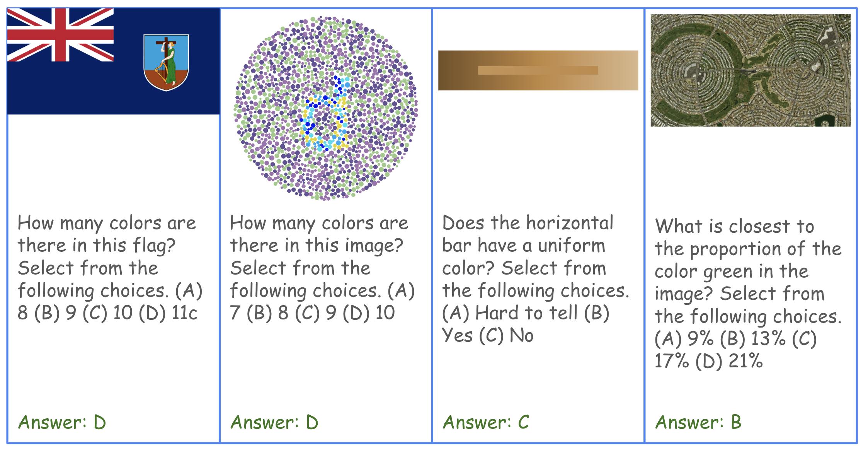The height and width of the screenshot is (454, 868).
Task: Click the 'colors in this image' question text
Action: coord(322,268)
